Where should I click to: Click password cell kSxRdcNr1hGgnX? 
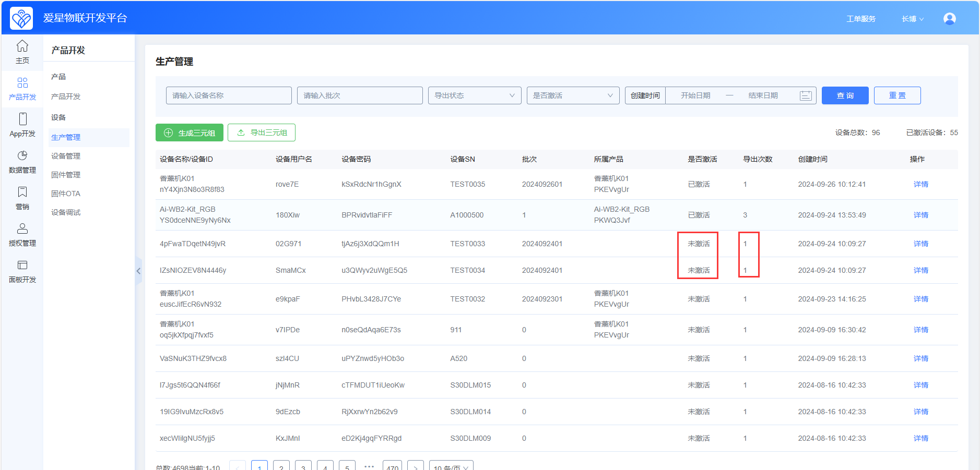pos(371,184)
